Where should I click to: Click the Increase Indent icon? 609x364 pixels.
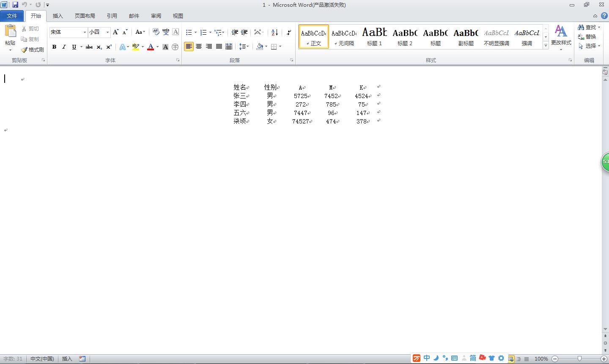tap(244, 32)
